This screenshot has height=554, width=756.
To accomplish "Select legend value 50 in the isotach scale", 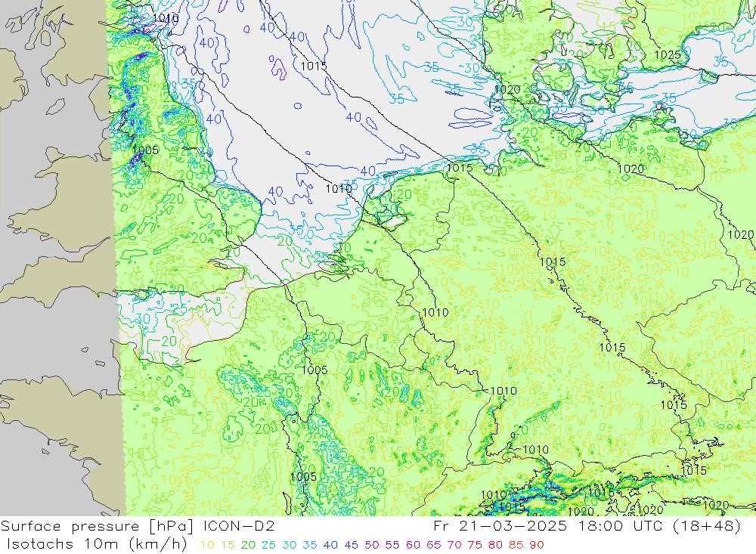I will (x=372, y=545).
